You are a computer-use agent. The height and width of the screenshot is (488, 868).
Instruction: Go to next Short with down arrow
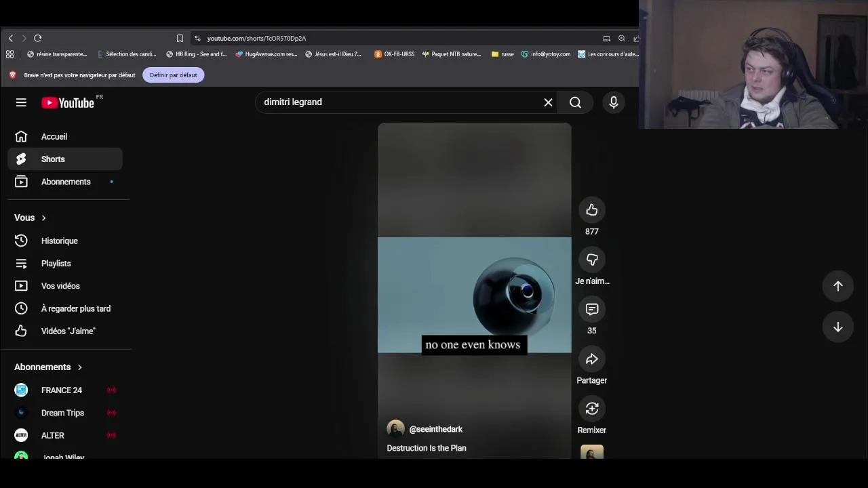click(838, 327)
